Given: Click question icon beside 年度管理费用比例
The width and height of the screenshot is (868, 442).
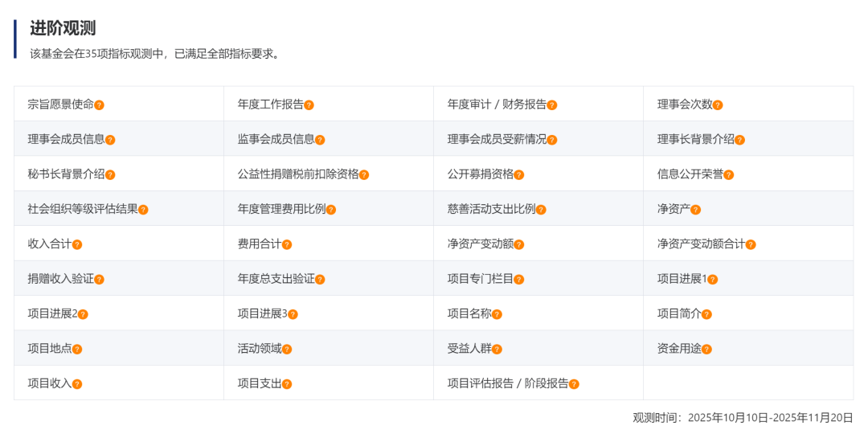Looking at the screenshot, I should 331,210.
